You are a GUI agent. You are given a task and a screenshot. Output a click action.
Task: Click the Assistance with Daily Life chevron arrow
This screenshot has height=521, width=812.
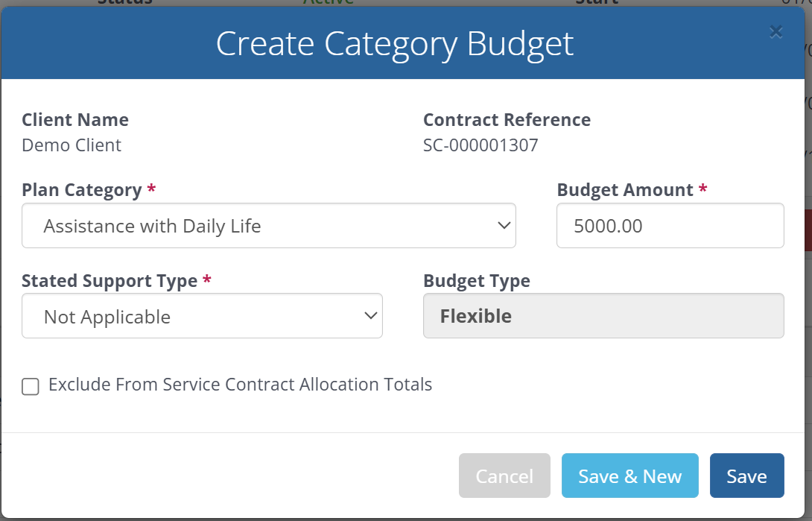pyautogui.click(x=504, y=226)
